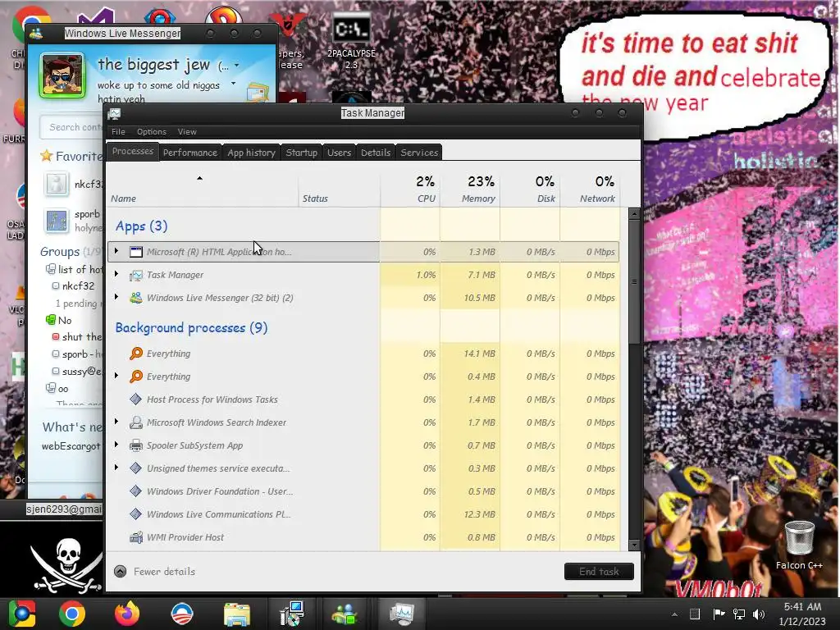Open Firefox from the taskbar
This screenshot has width=840, height=630.
point(127,614)
